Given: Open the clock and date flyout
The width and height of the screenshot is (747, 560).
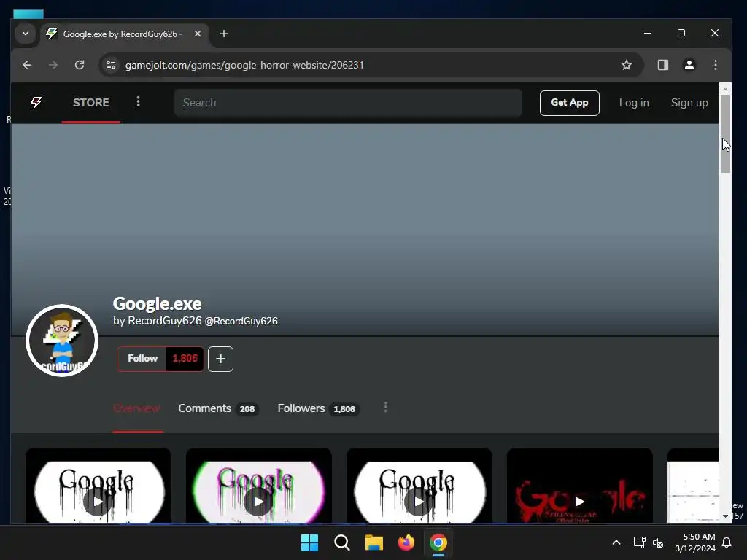Looking at the screenshot, I should point(695,542).
